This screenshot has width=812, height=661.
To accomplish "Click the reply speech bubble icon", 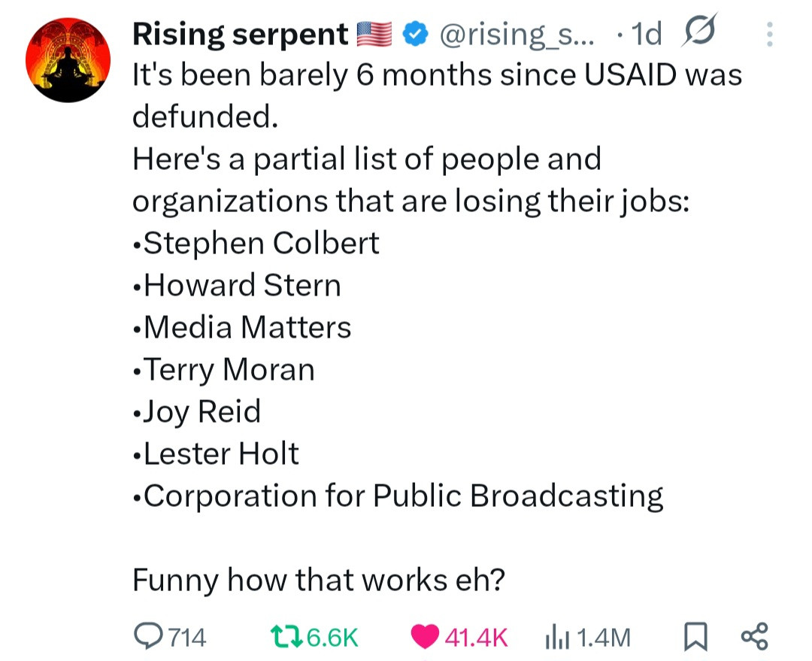I will (x=147, y=637).
